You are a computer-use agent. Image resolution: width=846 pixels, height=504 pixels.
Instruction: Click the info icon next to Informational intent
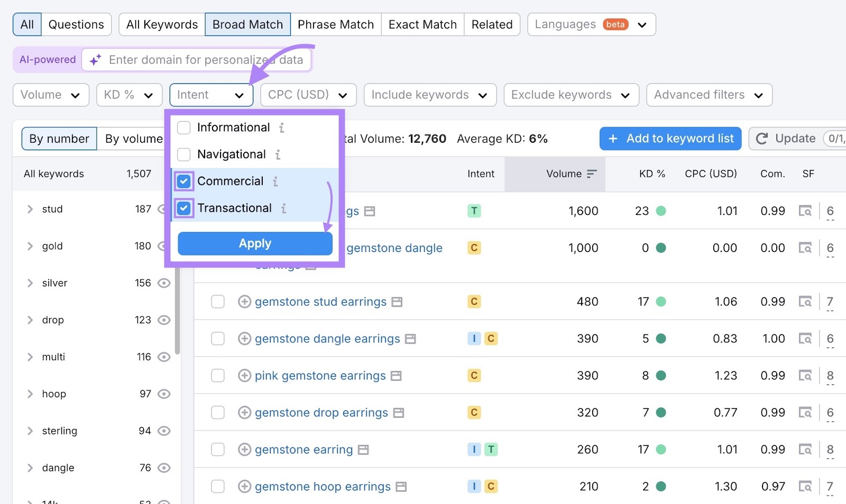tap(282, 127)
